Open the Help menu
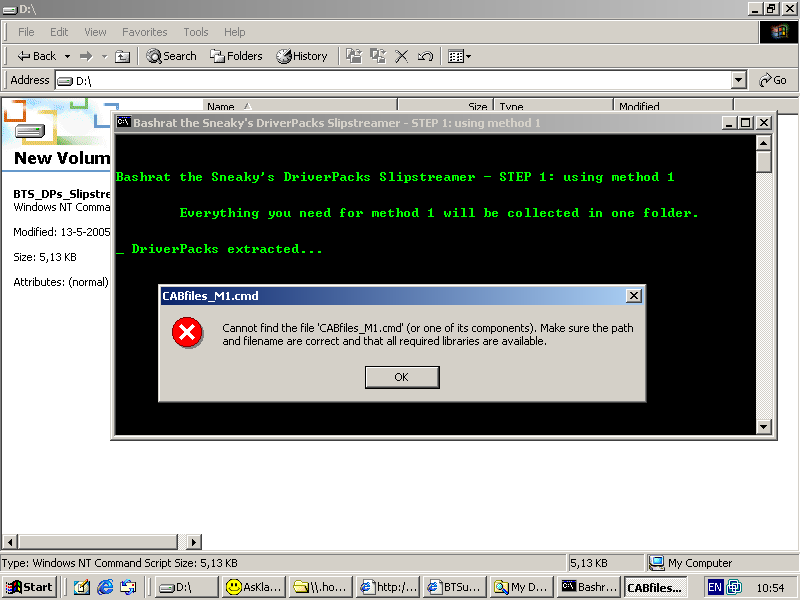Image resolution: width=800 pixels, height=600 pixels. 235,32
